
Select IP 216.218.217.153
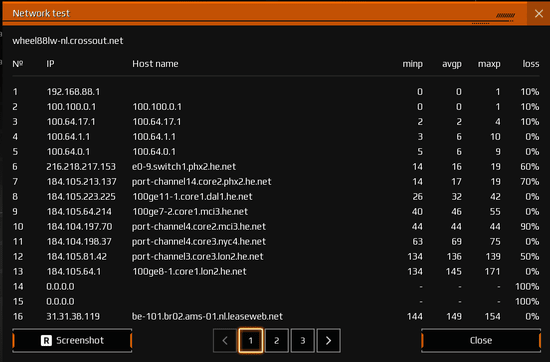coord(81,167)
